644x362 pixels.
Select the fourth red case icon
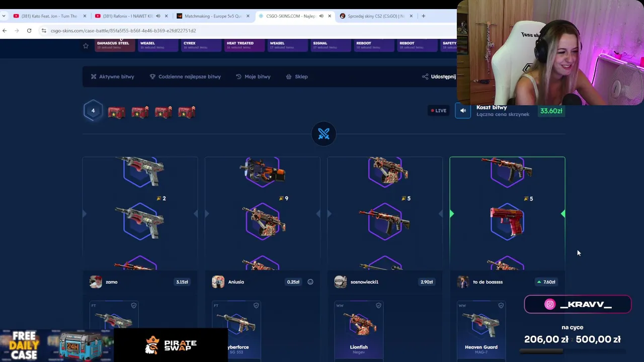187,112
